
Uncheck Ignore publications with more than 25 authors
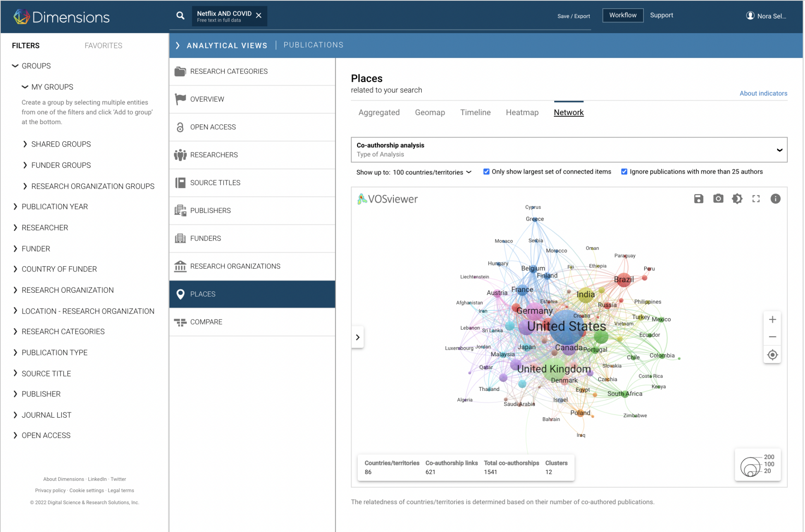tap(624, 172)
